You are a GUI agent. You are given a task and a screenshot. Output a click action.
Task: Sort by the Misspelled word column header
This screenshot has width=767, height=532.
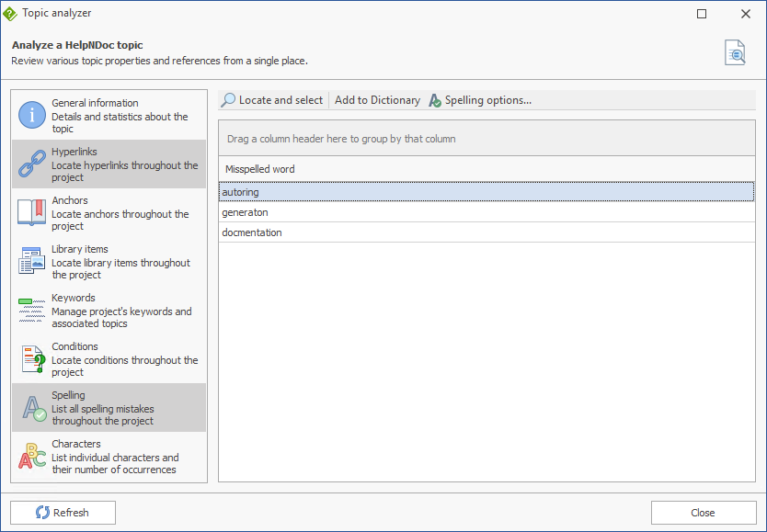(x=487, y=169)
